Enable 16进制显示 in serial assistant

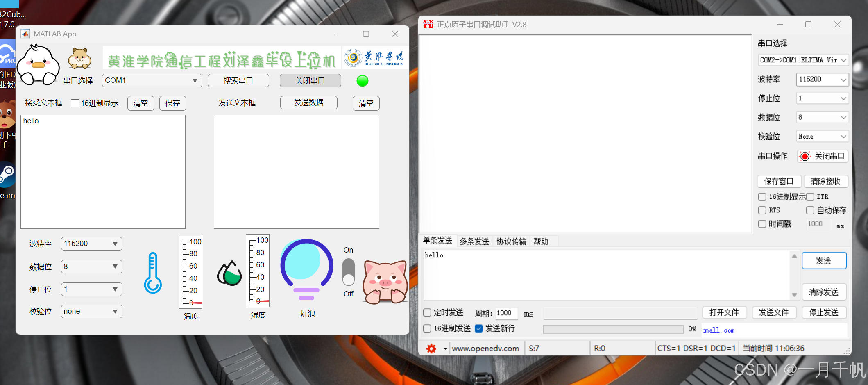click(x=762, y=197)
